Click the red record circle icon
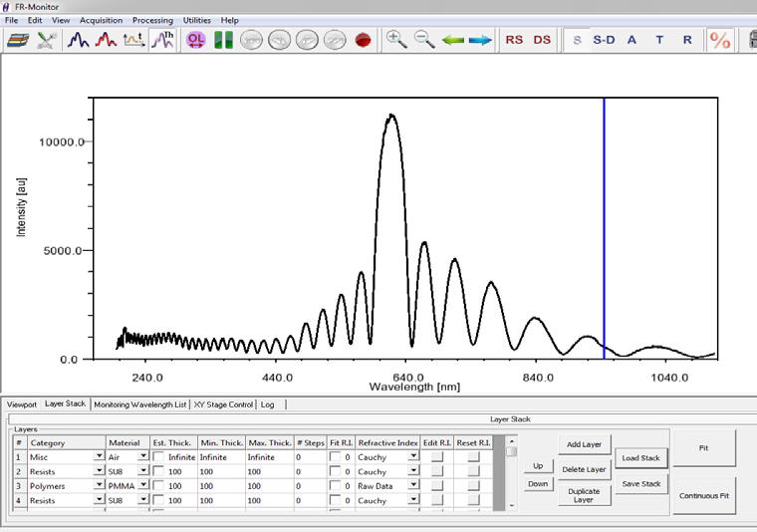 pyautogui.click(x=363, y=40)
